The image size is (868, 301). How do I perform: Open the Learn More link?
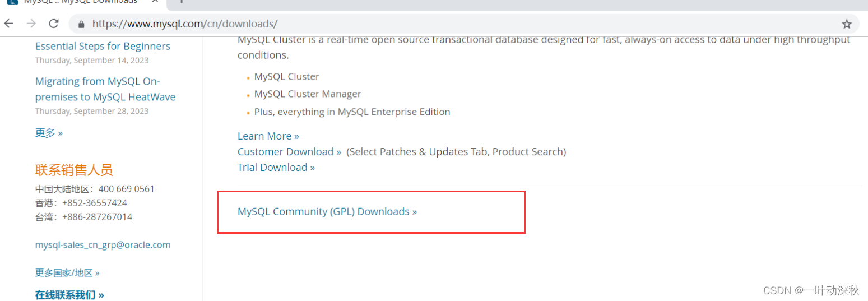tap(268, 136)
